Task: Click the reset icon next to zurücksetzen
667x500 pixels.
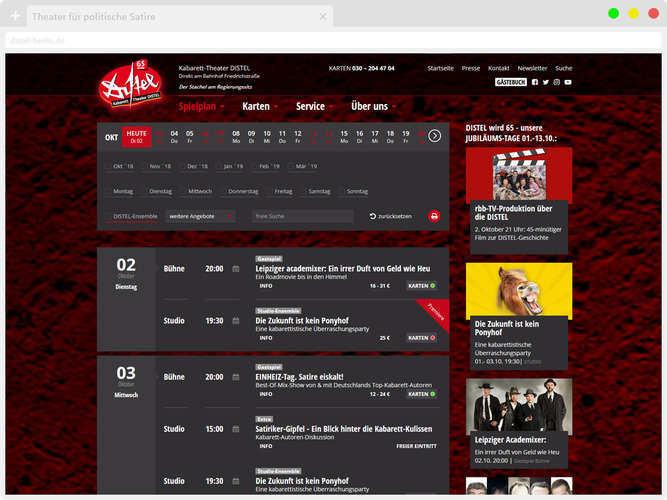Action: 373,216
